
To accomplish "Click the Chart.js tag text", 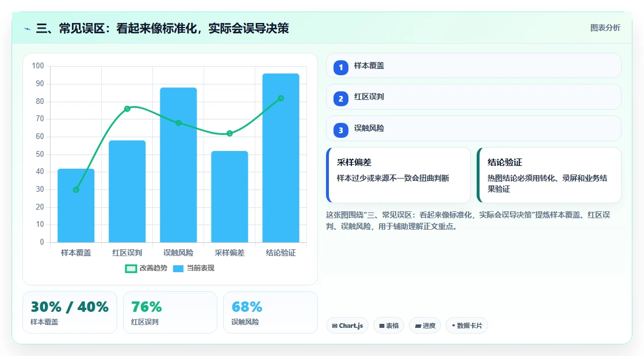I will (351, 326).
